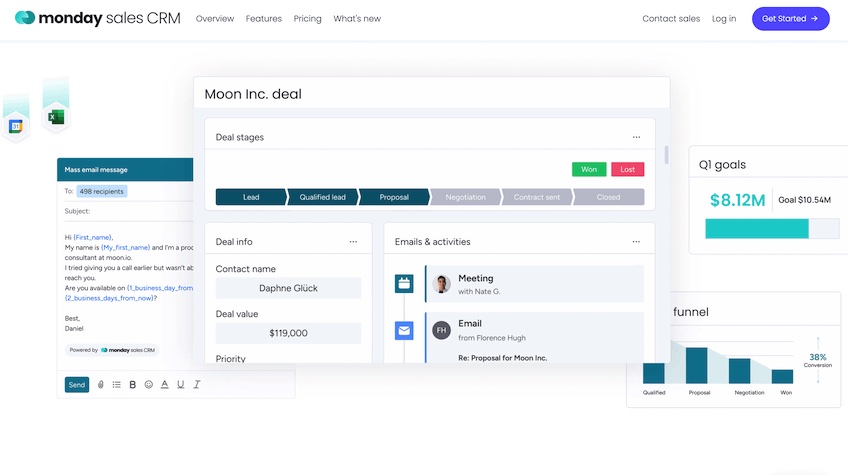Click the {First_name} placeholder in email
Image resolution: width=848 pixels, height=475 pixels.
pyautogui.click(x=92, y=238)
